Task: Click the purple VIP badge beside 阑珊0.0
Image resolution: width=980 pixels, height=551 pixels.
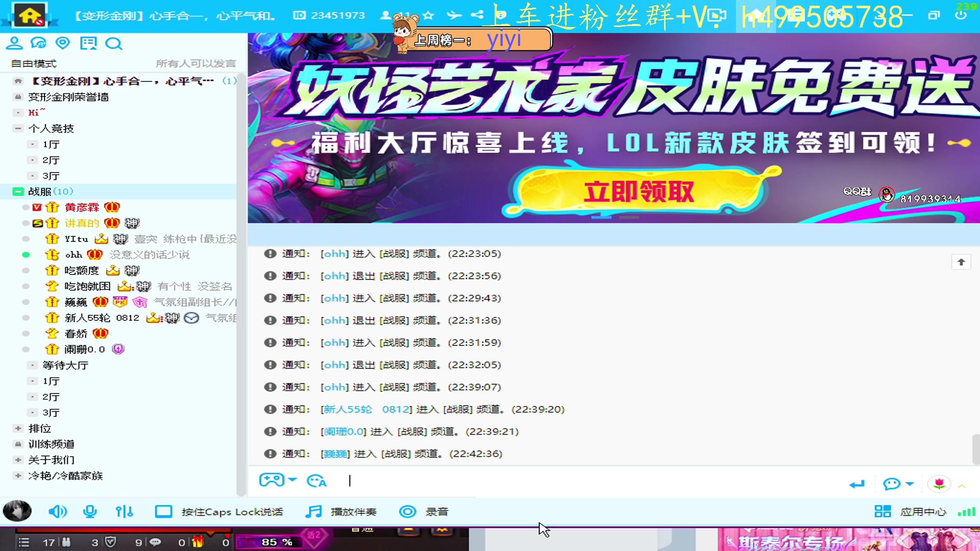Action: tap(118, 349)
